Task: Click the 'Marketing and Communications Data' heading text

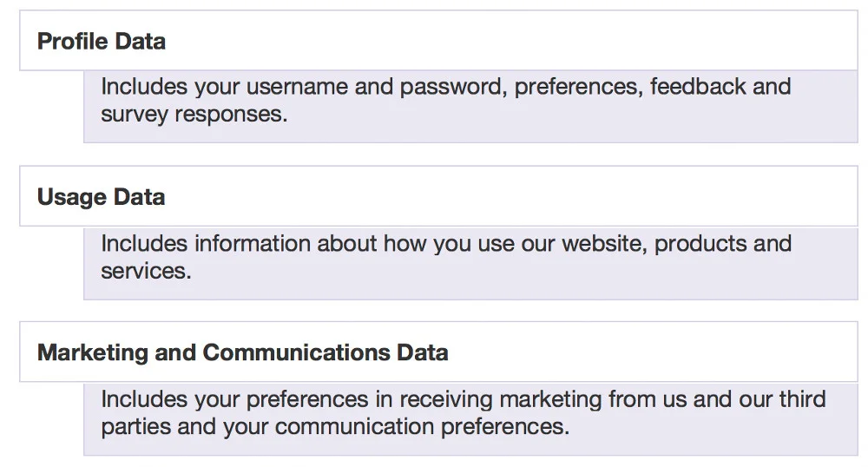Action: (x=242, y=353)
